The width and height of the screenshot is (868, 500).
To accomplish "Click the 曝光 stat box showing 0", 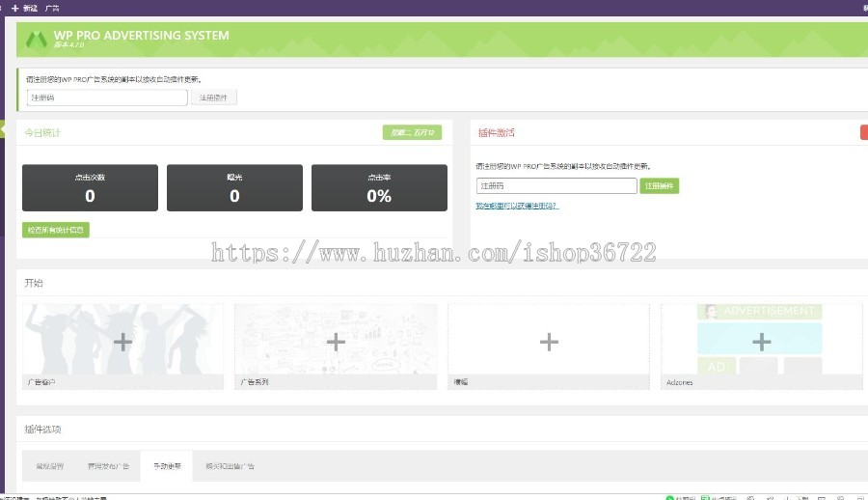I will [234, 187].
